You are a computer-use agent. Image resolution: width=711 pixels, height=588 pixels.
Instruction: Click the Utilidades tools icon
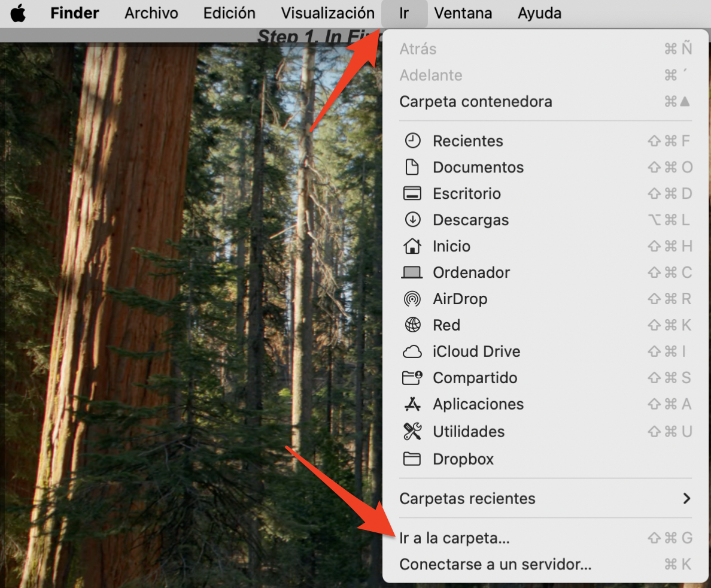click(x=413, y=431)
